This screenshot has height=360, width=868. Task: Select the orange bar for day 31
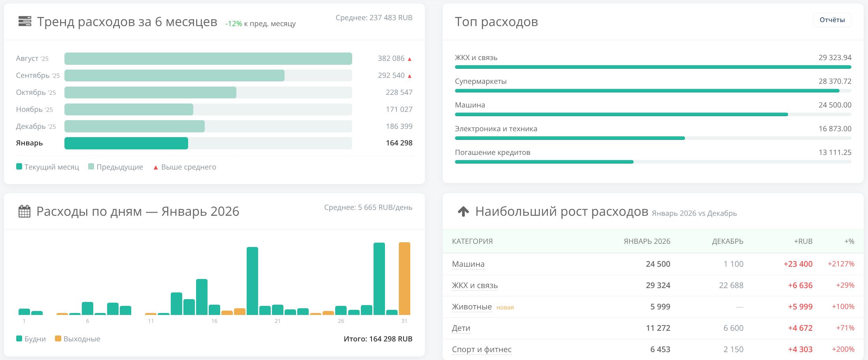(x=404, y=279)
